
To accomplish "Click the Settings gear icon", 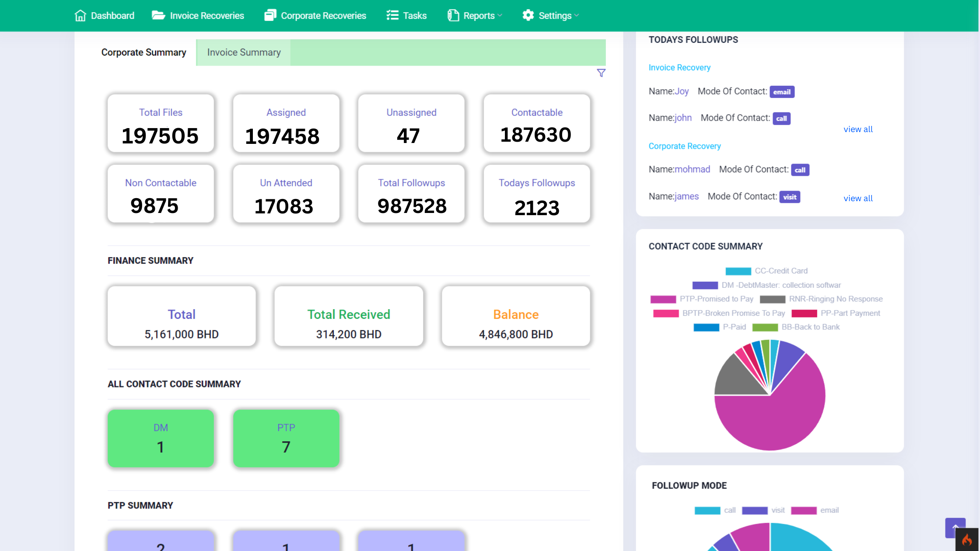I will point(528,16).
